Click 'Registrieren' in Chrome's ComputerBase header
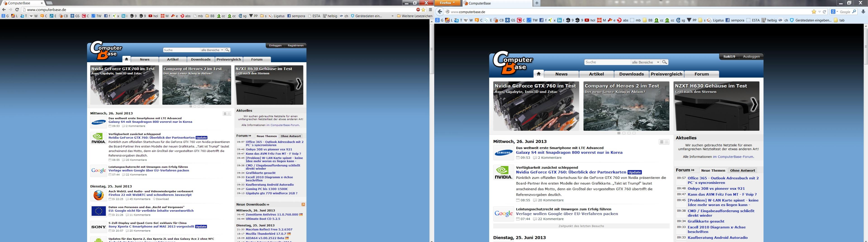This screenshot has height=242, width=868. 295,45
